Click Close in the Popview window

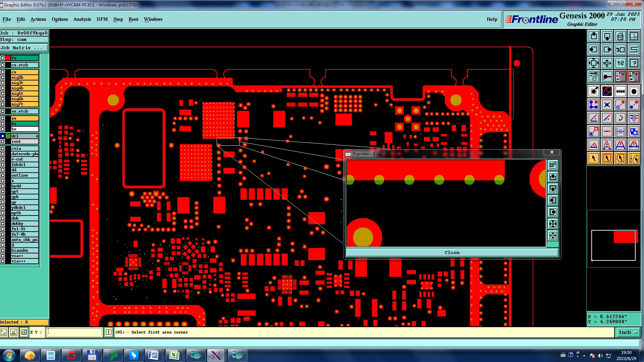pyautogui.click(x=452, y=252)
